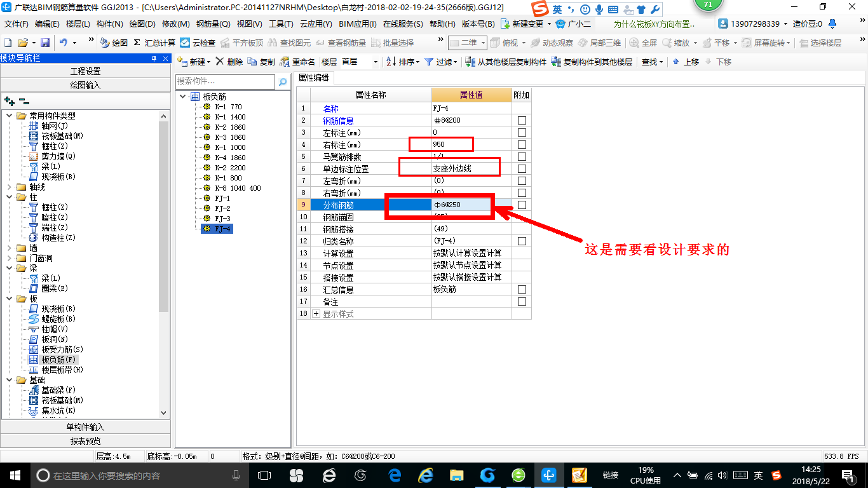Open 工程设置 section
The height and width of the screenshot is (488, 868).
pos(85,71)
